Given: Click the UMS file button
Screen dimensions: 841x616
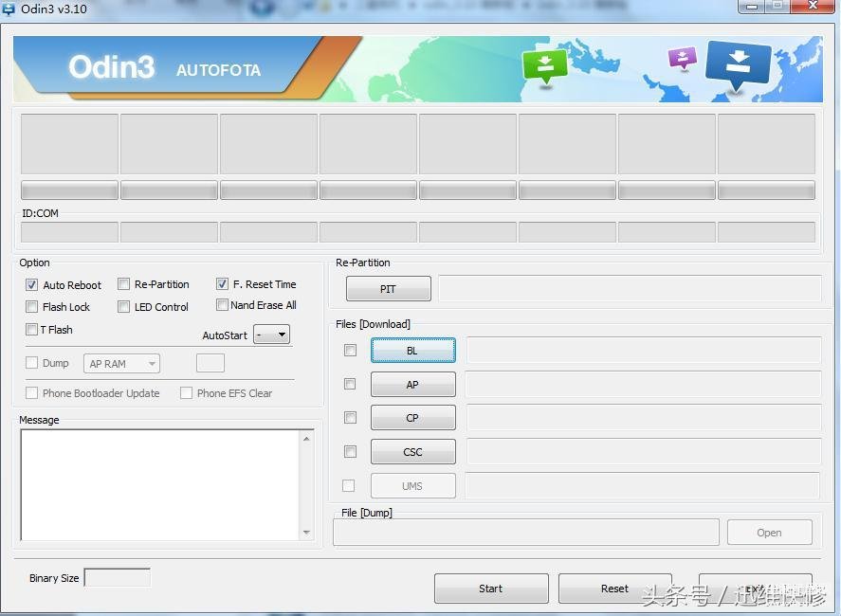Looking at the screenshot, I should coord(413,486).
